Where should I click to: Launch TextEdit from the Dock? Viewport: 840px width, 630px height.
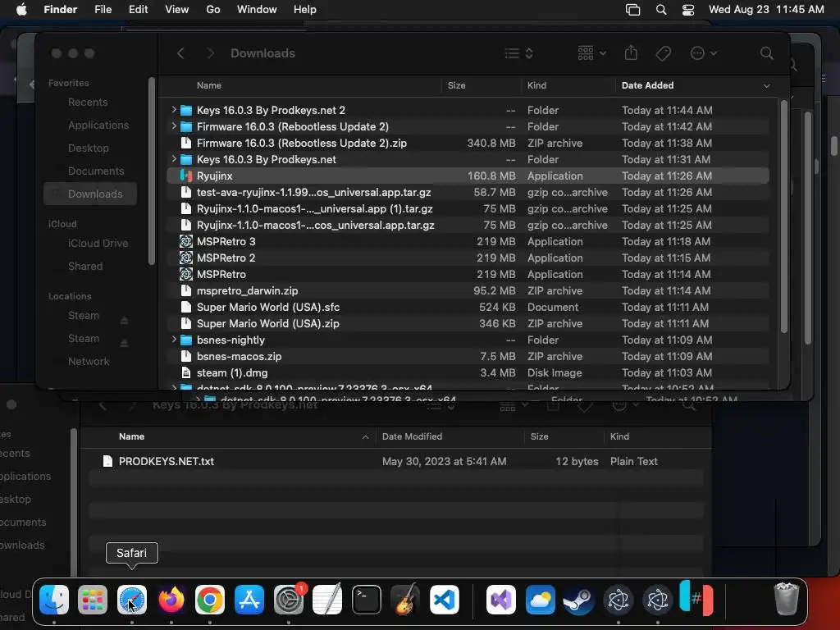point(327,600)
